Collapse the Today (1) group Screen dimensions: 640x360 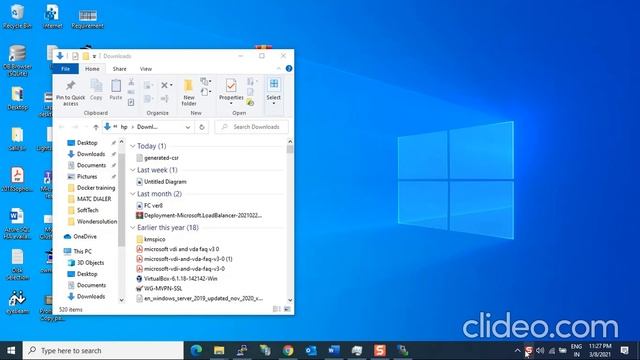(x=133, y=146)
